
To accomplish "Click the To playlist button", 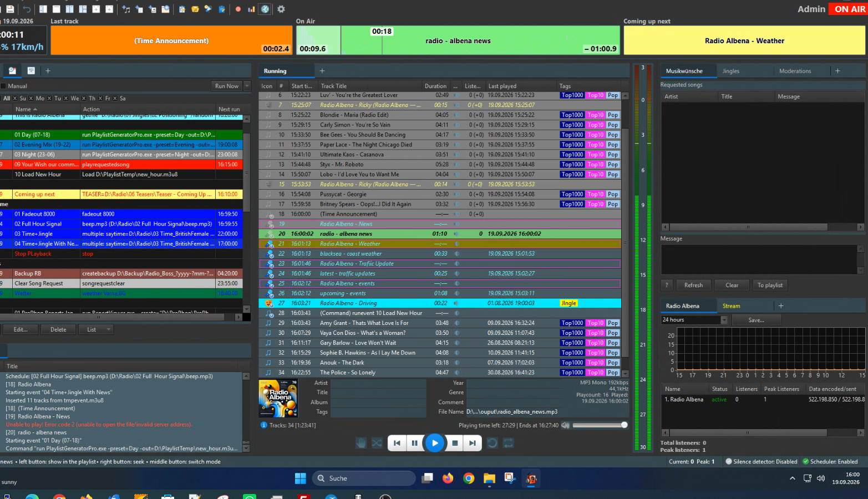I will click(x=770, y=285).
